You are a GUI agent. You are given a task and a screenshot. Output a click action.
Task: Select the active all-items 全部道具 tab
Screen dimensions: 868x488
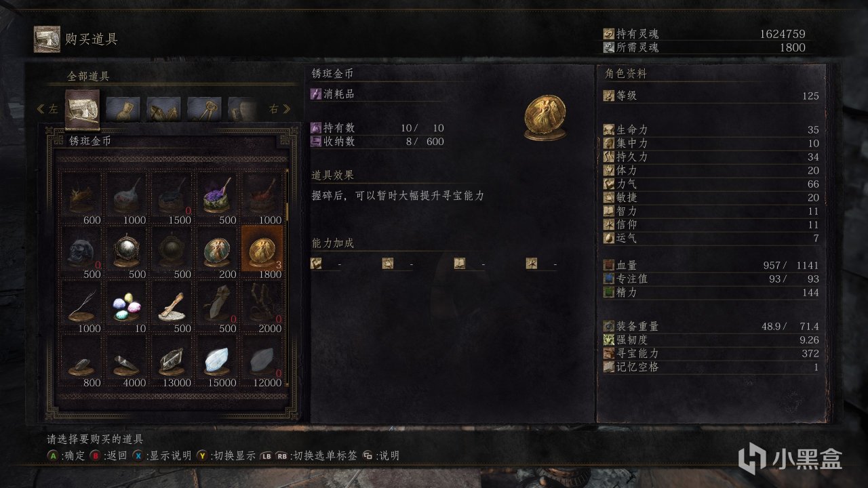click(x=82, y=108)
